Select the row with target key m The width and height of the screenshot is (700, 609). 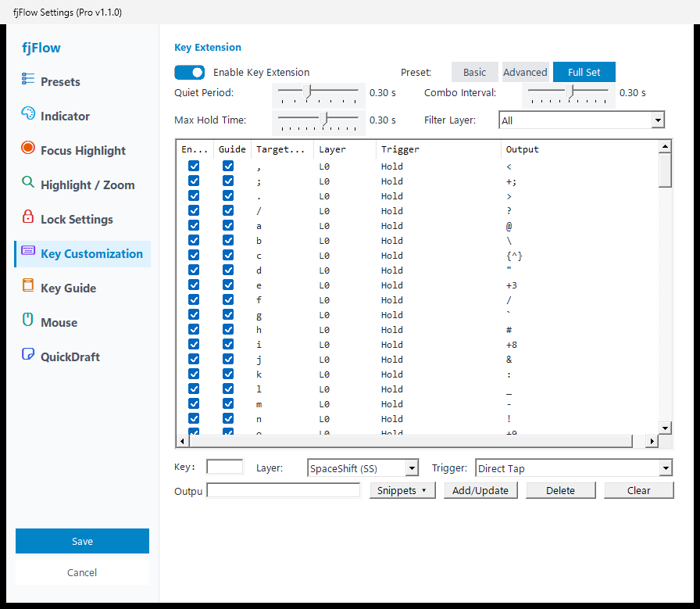tap(417, 404)
